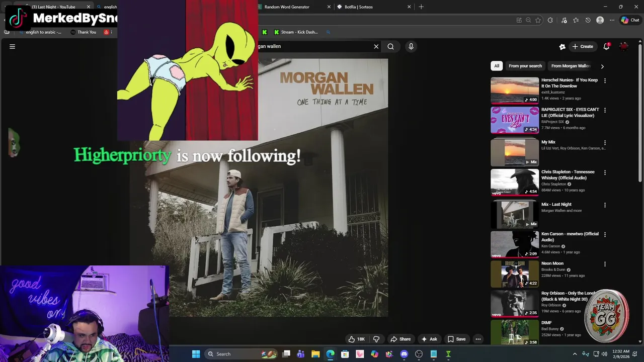Viewport: 644px width, 362px height.
Task: Select the From Morgan Wallen chip
Action: (x=571, y=66)
